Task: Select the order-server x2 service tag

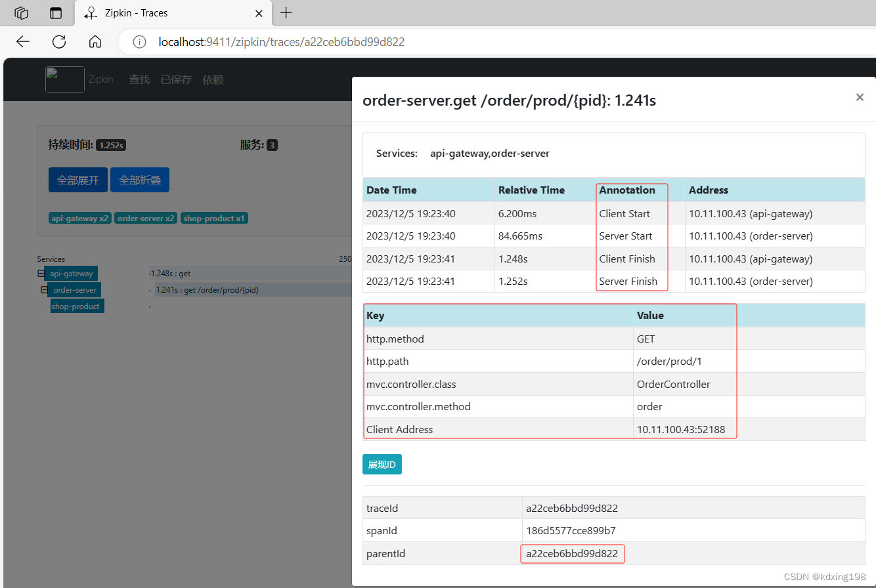Action: pos(146,219)
